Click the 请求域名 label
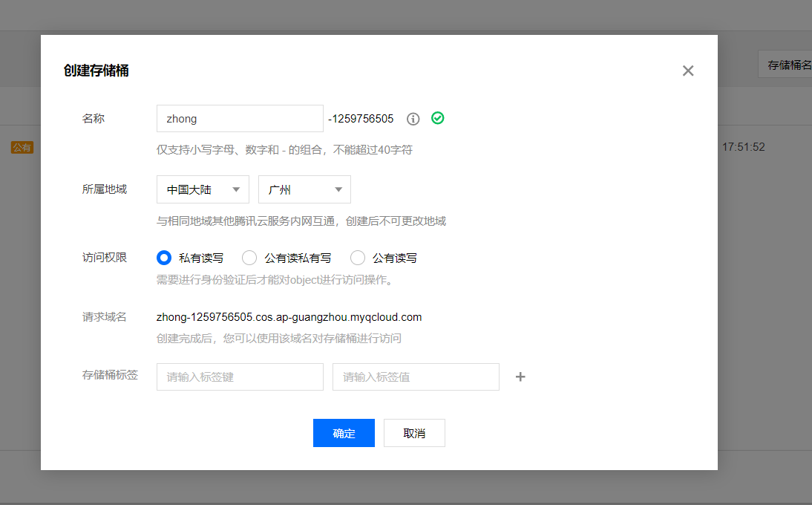The image size is (812, 505). (105, 317)
